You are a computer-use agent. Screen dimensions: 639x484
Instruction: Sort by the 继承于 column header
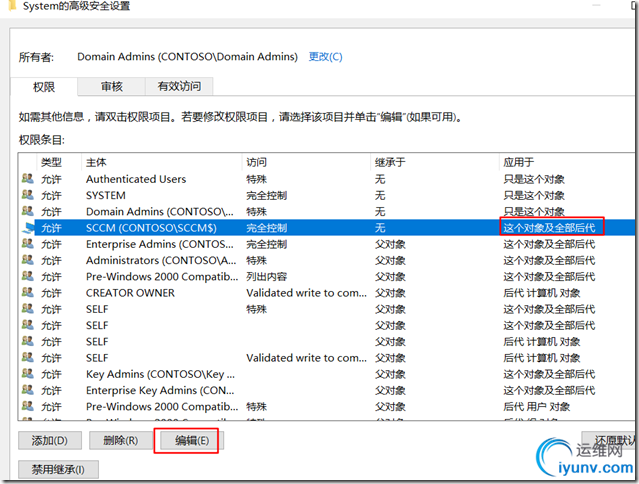[435, 162]
